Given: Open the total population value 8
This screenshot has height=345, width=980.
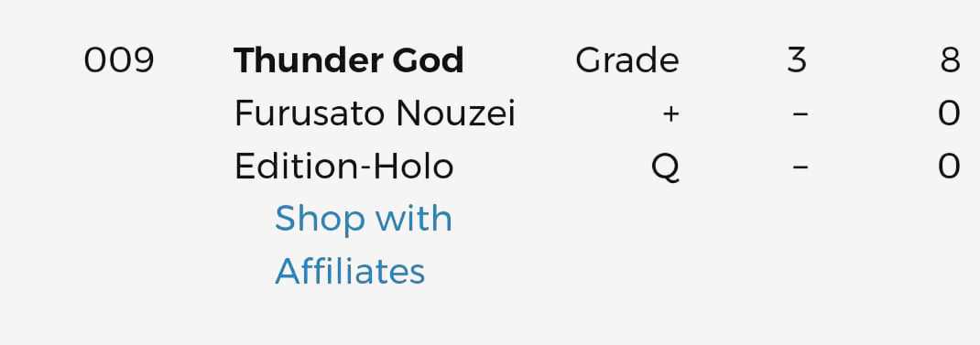Looking at the screenshot, I should pos(950,61).
